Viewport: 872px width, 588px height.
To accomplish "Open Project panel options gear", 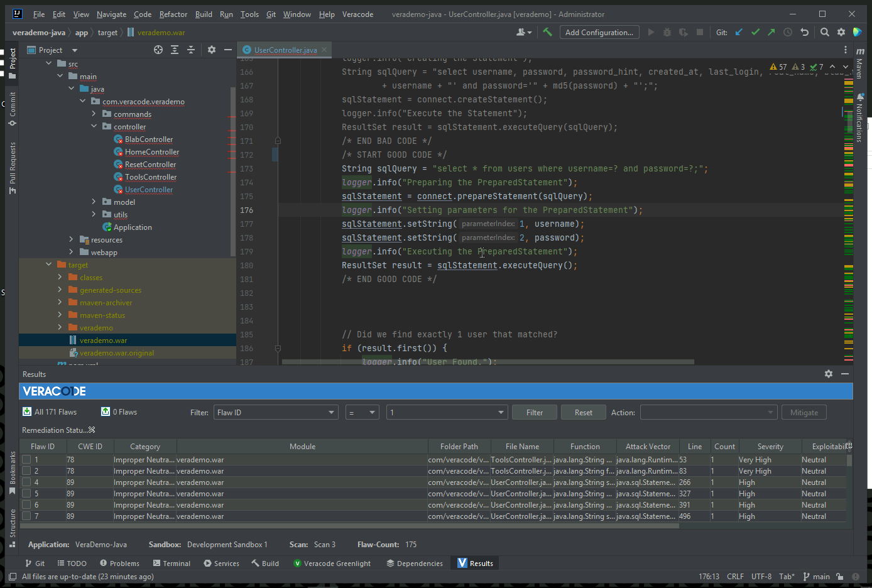I will click(212, 50).
